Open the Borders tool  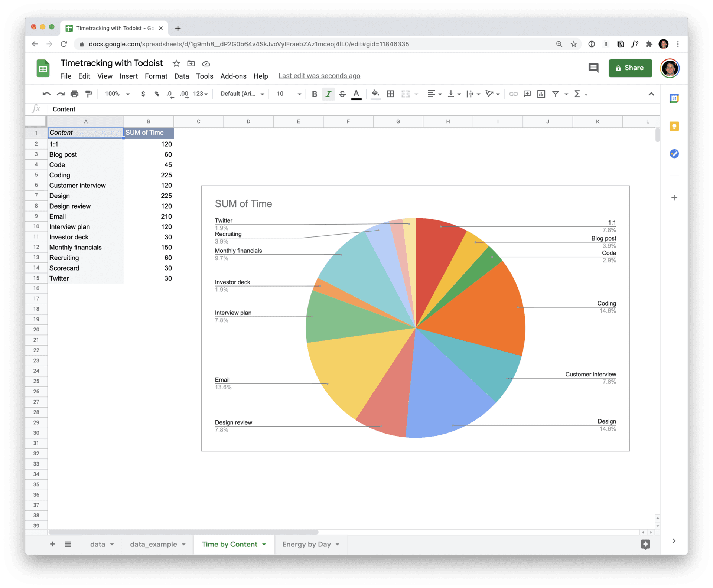coord(390,94)
